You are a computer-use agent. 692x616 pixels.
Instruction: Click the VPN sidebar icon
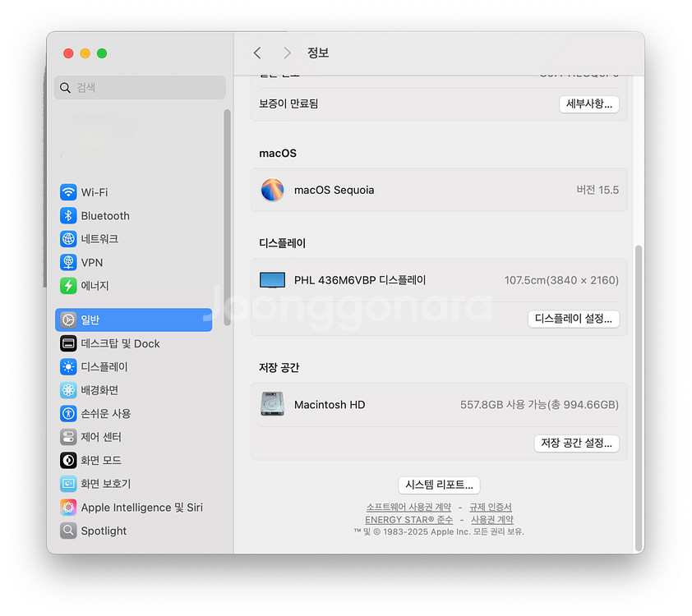(68, 262)
